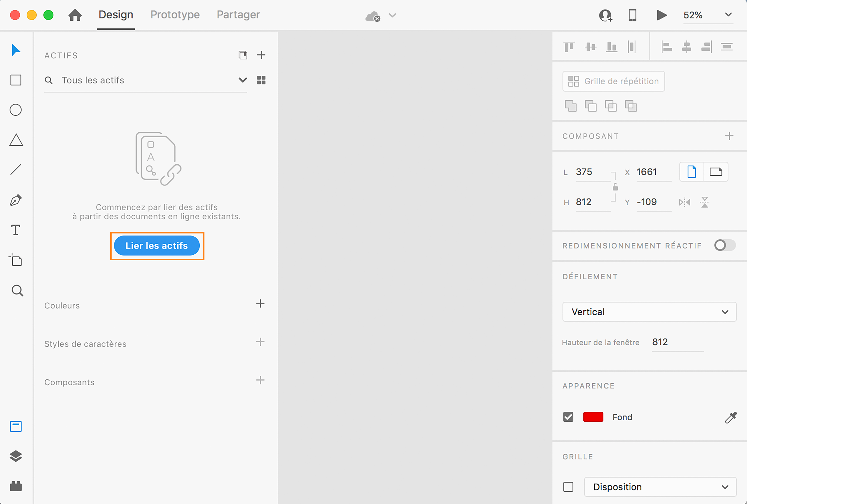Expand the Tous les actifs filter

242,80
